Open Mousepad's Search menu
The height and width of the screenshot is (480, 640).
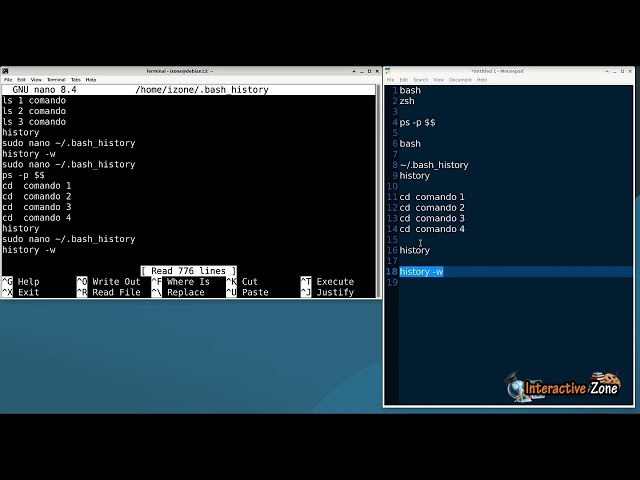point(420,80)
